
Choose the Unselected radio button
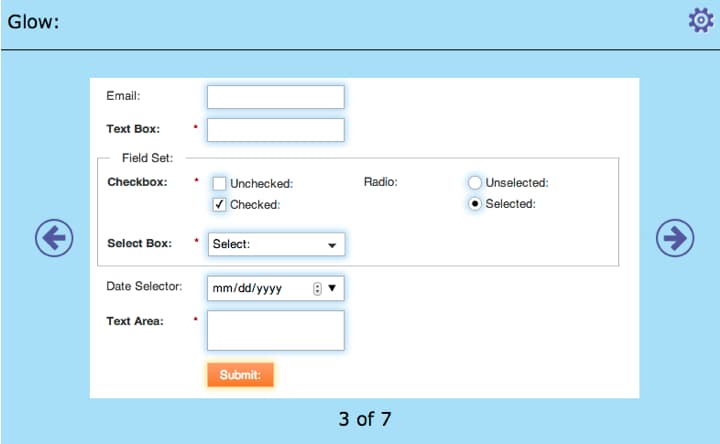point(474,182)
